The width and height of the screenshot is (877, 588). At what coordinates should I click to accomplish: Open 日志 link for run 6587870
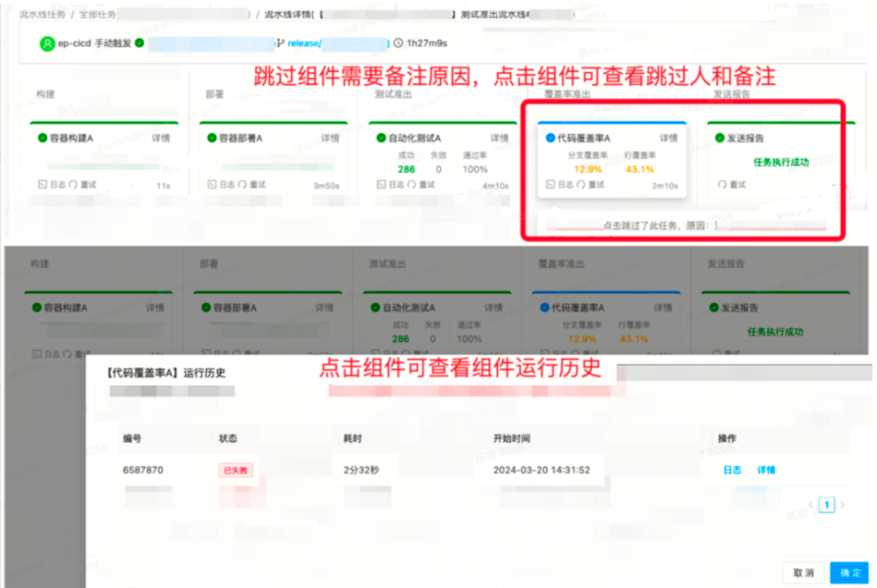(732, 470)
